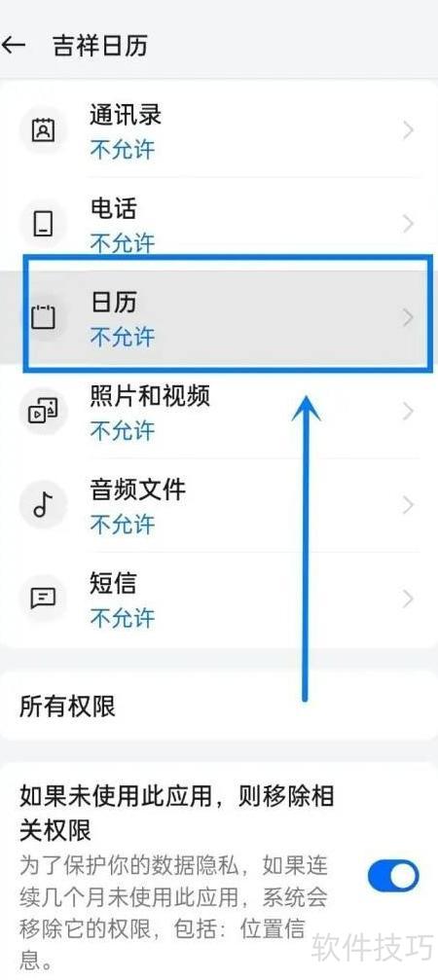
Task: Open chevron on the 日历 row
Action: point(408,318)
